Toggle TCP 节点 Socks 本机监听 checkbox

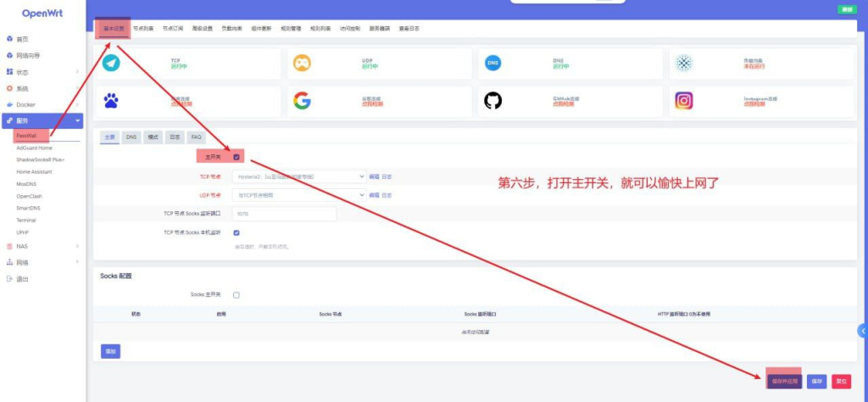[236, 233]
